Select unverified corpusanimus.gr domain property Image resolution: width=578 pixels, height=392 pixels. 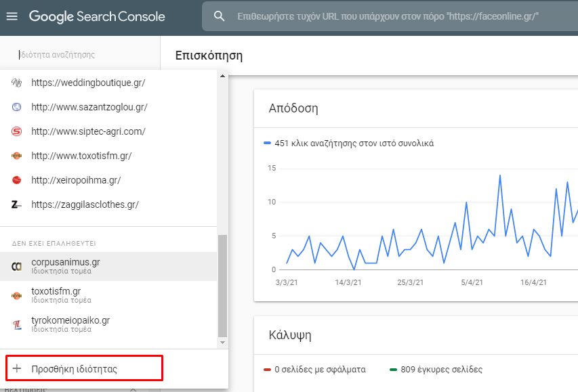[108, 266]
